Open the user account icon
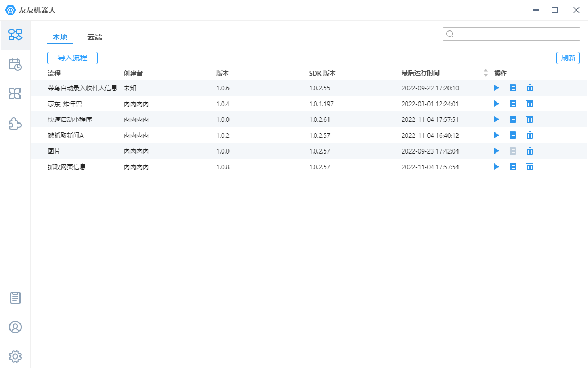588x368 pixels. coord(15,327)
